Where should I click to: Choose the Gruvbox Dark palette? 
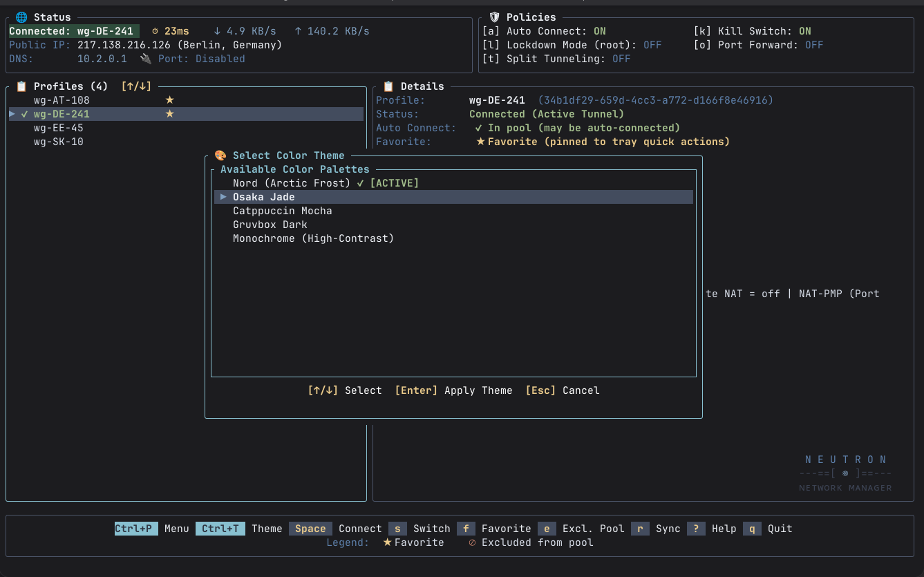point(452,225)
